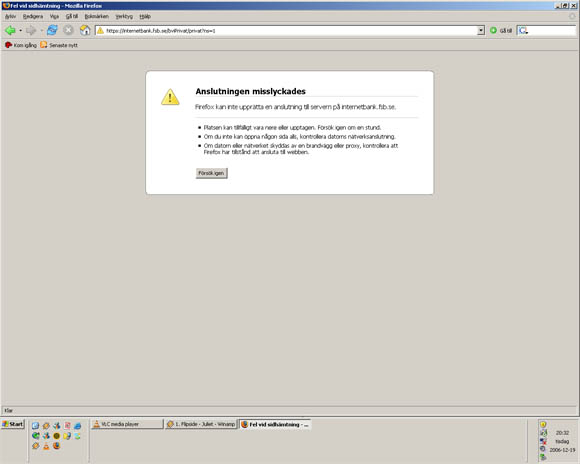The height and width of the screenshot is (464, 580).
Task: Switch to VLC media player taskbar button
Action: click(127, 424)
